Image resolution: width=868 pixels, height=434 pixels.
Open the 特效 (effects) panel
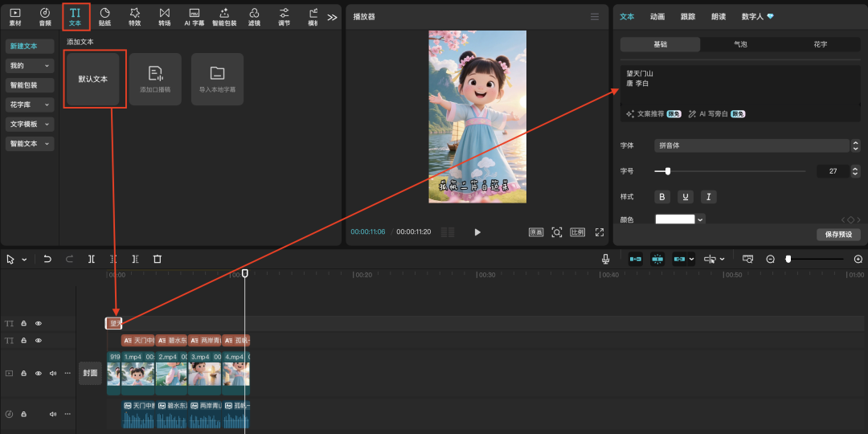[134, 16]
